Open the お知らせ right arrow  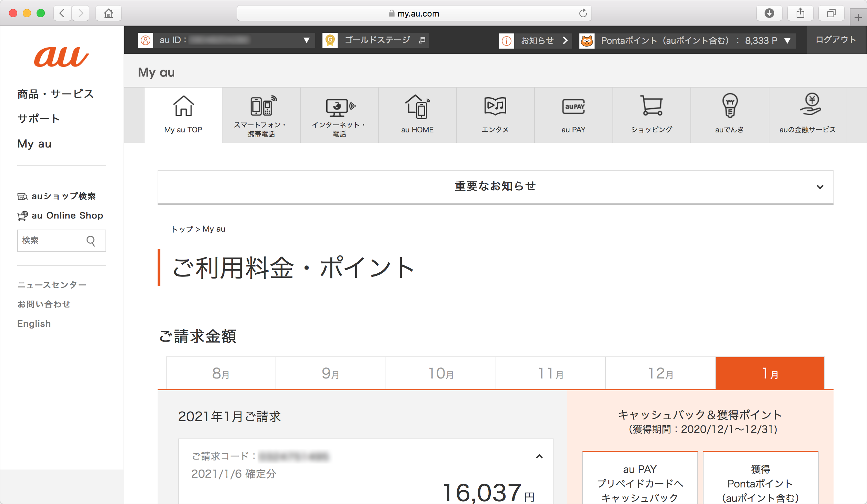[x=565, y=41]
